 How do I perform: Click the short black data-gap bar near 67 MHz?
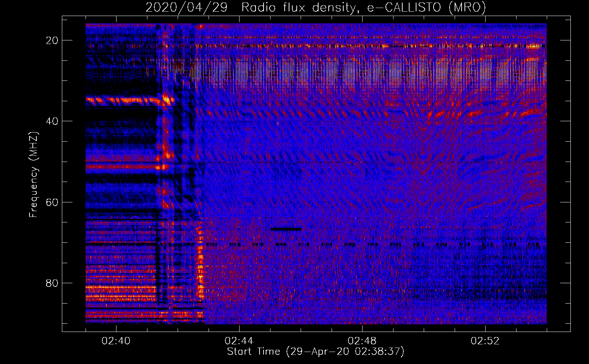click(x=286, y=229)
